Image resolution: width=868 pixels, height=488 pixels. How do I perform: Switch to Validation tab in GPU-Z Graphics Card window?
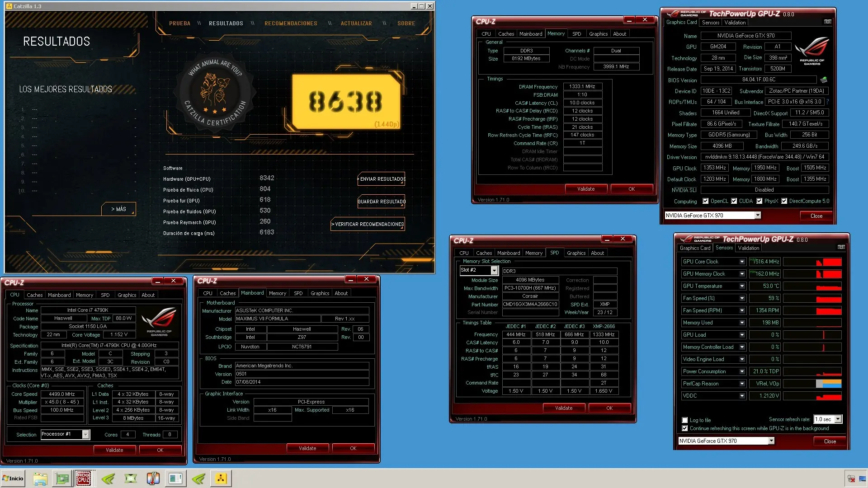tap(735, 23)
